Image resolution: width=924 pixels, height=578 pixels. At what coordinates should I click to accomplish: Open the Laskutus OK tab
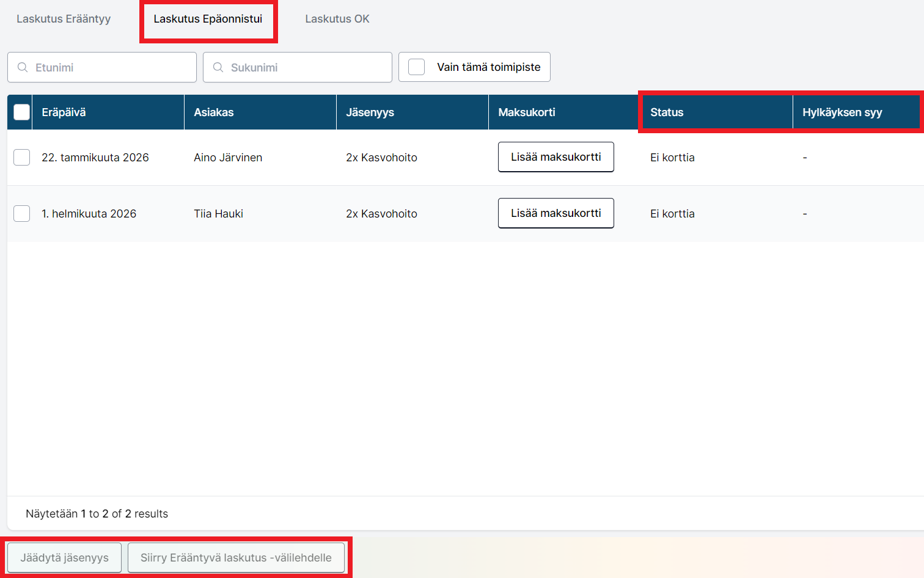pyautogui.click(x=337, y=19)
